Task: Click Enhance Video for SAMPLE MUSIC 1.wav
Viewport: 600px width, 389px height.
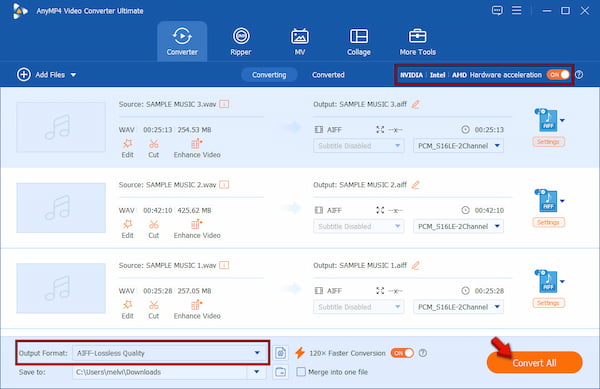Action: [197, 310]
